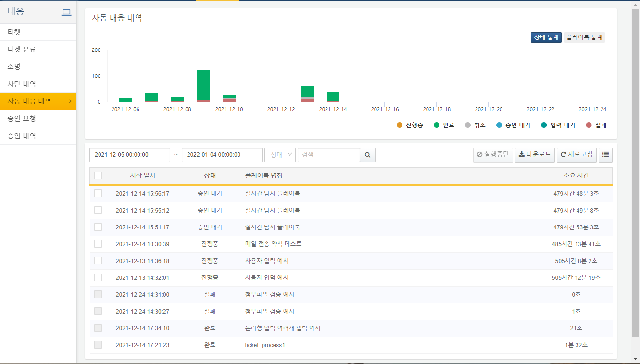Check the row started 2021-12-24 14:31:00

(x=98, y=294)
